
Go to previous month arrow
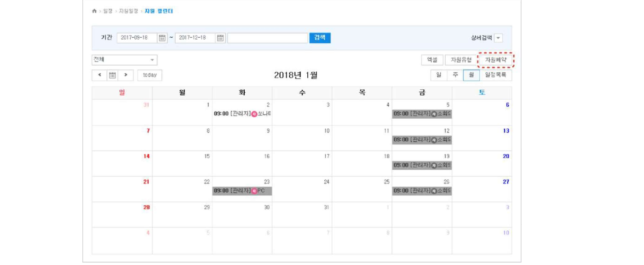(x=99, y=75)
